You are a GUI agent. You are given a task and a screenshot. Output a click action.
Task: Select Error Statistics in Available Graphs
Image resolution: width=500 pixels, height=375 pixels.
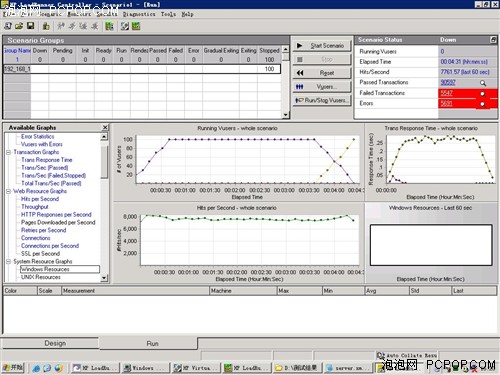click(x=37, y=136)
